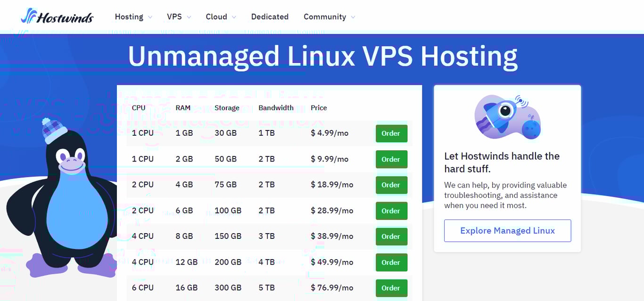
Task: Click the Price column header
Action: pyautogui.click(x=319, y=108)
